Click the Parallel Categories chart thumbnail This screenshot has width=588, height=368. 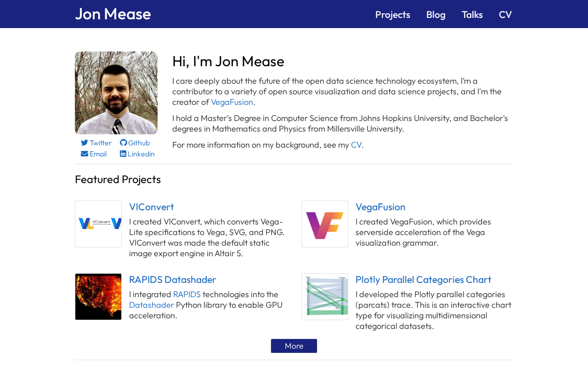[325, 297]
